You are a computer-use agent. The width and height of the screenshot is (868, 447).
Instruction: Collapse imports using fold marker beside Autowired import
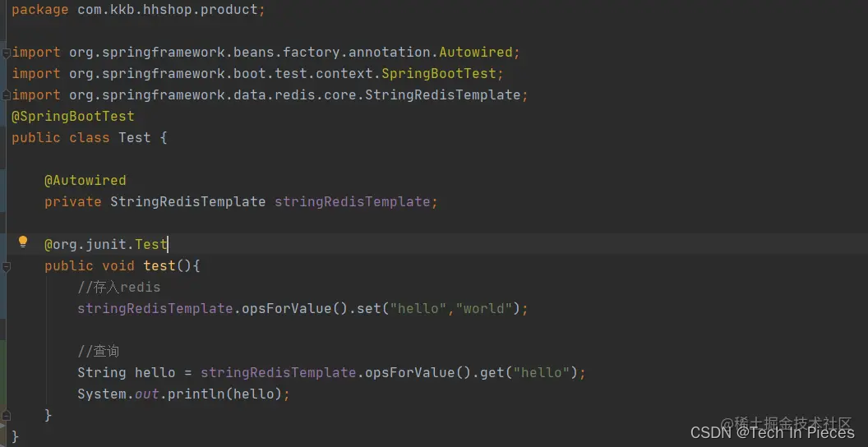(6, 53)
